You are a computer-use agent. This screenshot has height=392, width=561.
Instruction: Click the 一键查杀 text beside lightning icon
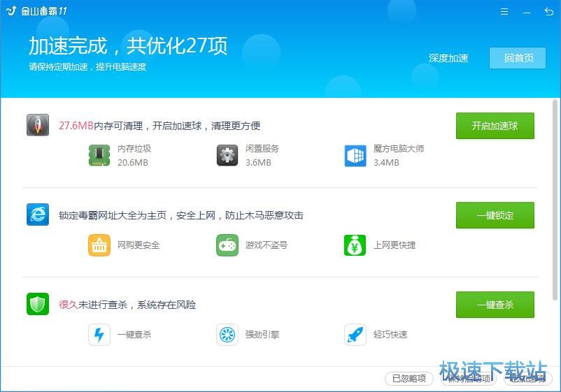click(x=134, y=335)
